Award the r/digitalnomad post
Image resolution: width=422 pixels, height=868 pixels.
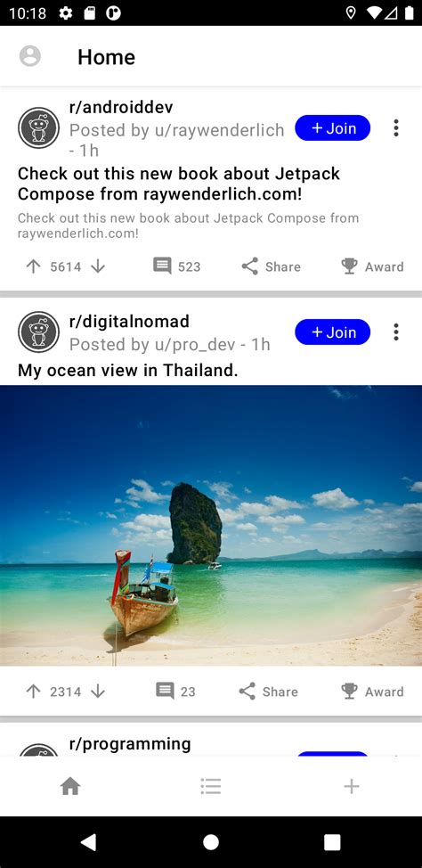pos(372,692)
